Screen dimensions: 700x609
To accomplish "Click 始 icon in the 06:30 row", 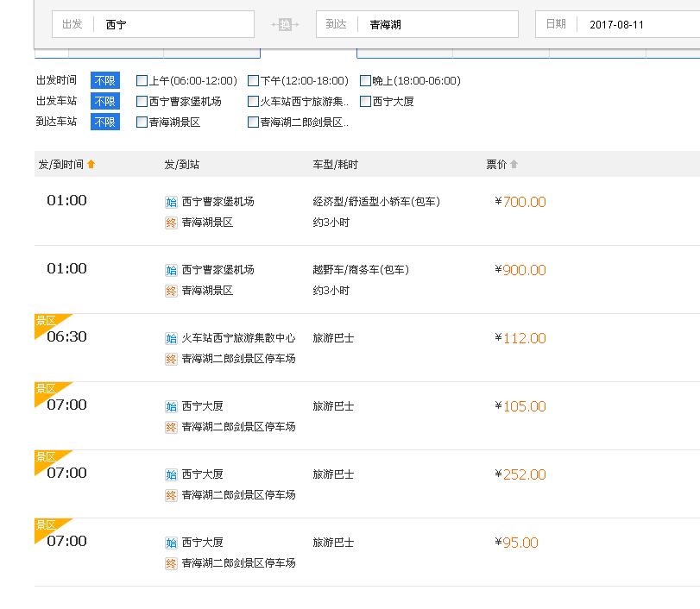I will (171, 339).
